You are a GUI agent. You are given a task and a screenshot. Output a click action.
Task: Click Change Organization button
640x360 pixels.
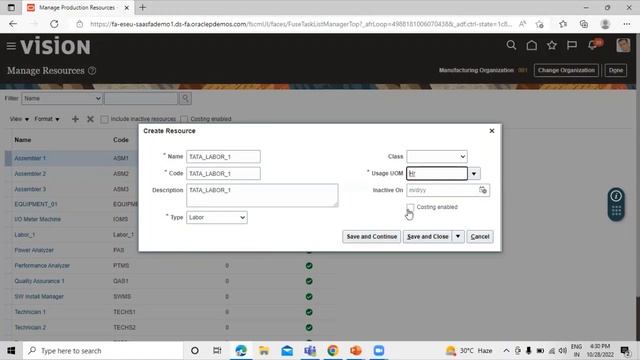point(566,70)
